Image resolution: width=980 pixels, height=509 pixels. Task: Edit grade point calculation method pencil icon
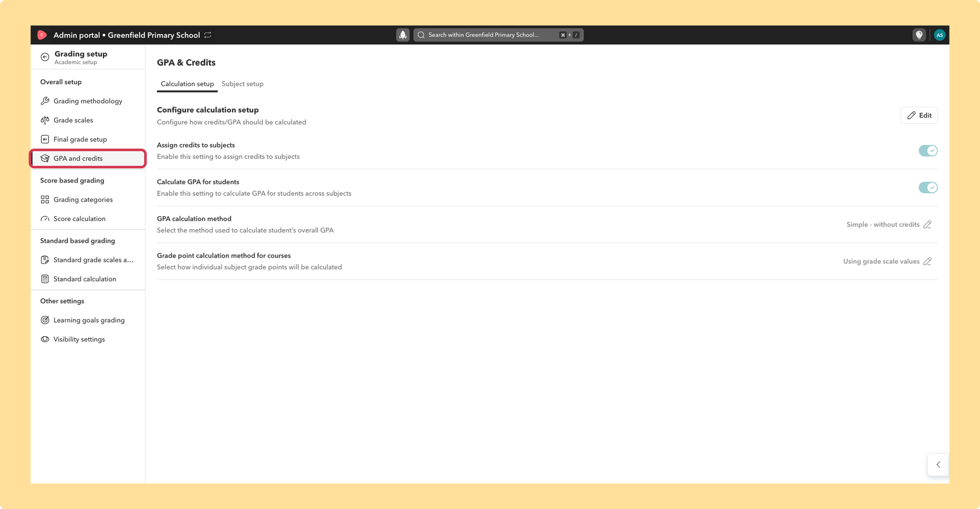point(928,261)
